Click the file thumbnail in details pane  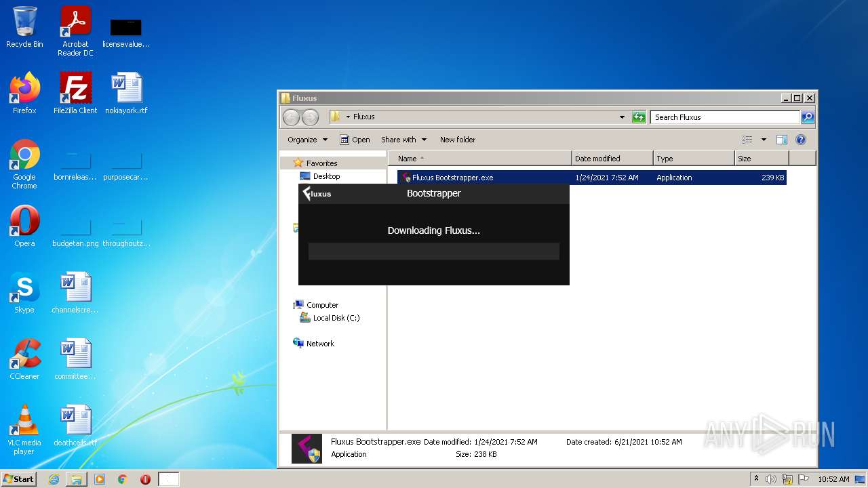[307, 448]
